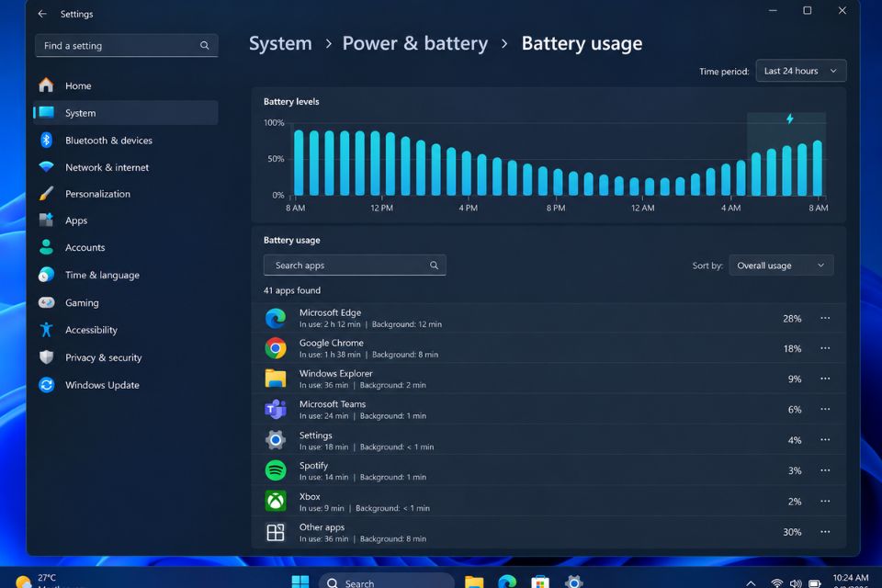Click the Home house icon in sidebar
Image resolution: width=882 pixels, height=588 pixels.
coord(46,85)
